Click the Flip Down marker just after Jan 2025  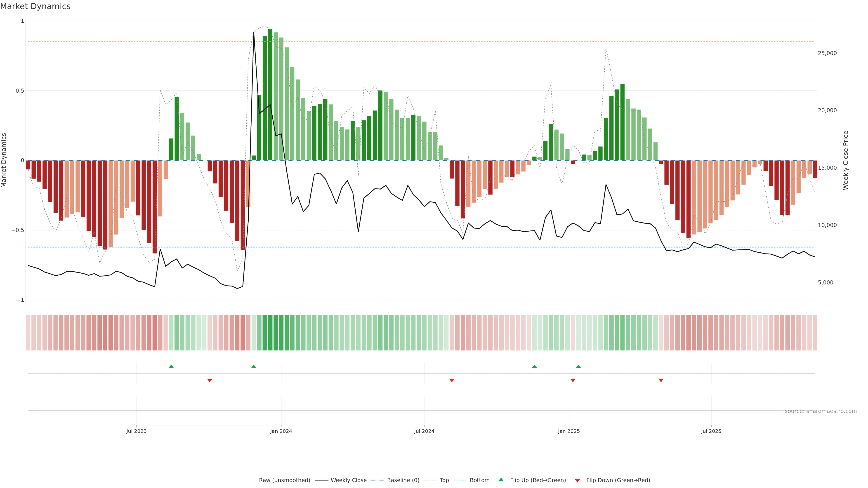click(x=573, y=380)
